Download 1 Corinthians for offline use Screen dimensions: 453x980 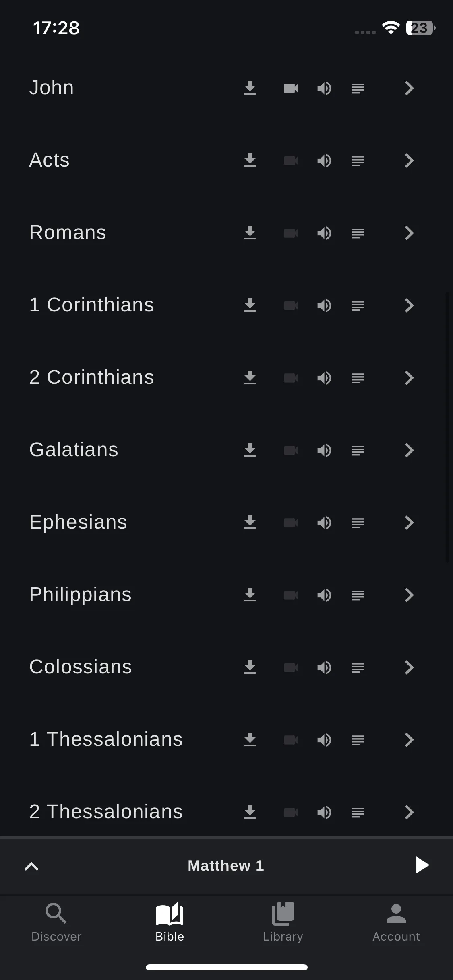pos(250,305)
